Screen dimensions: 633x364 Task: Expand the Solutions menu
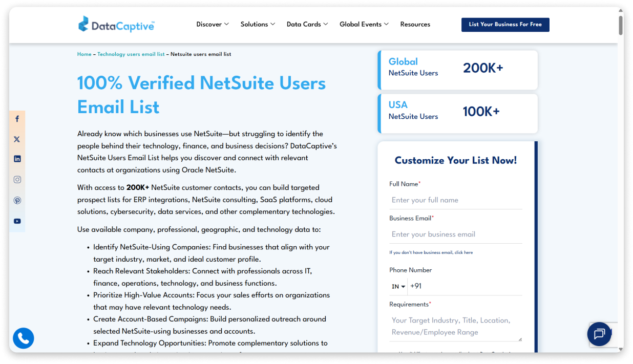click(x=258, y=24)
